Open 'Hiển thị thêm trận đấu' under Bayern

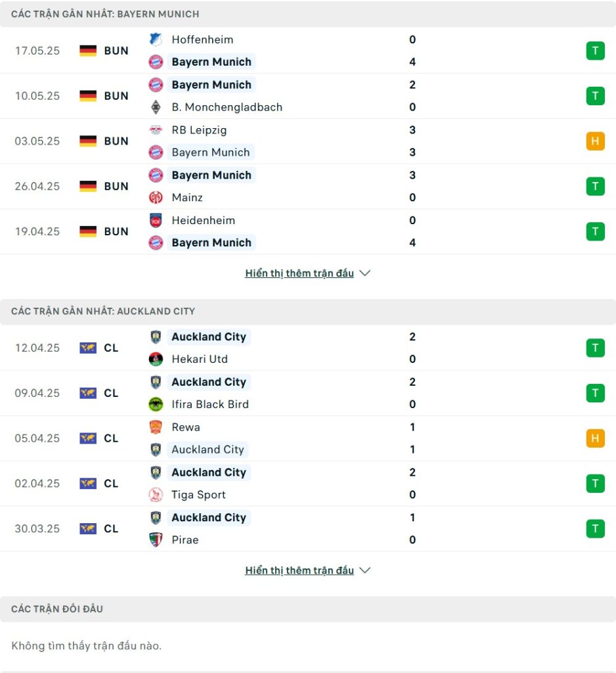coord(299,273)
